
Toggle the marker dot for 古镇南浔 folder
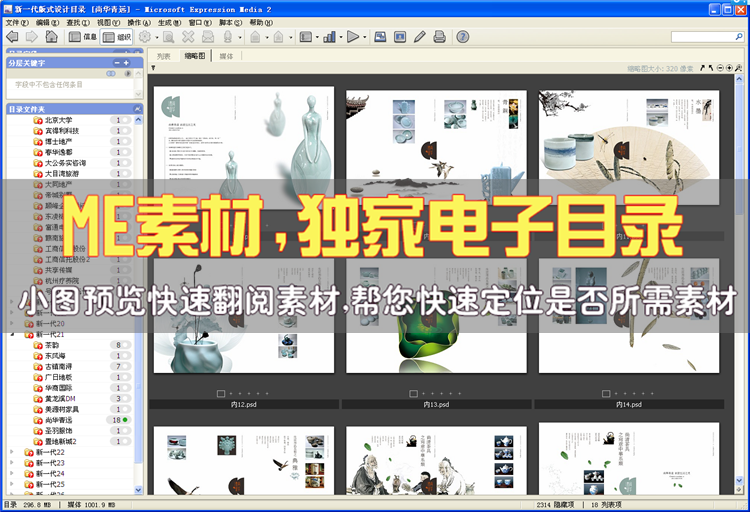126,366
